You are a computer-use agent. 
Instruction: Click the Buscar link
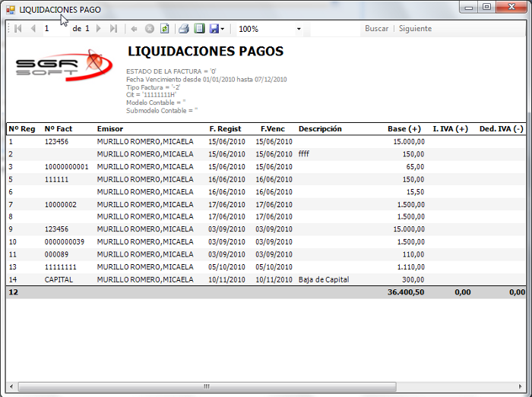click(x=377, y=28)
